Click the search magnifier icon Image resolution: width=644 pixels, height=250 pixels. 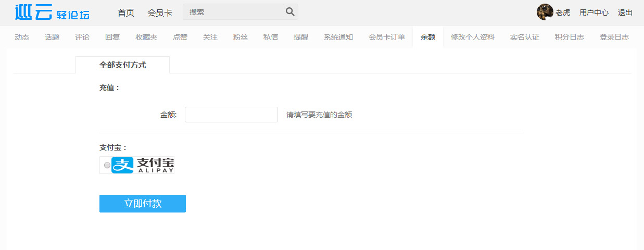click(x=290, y=11)
